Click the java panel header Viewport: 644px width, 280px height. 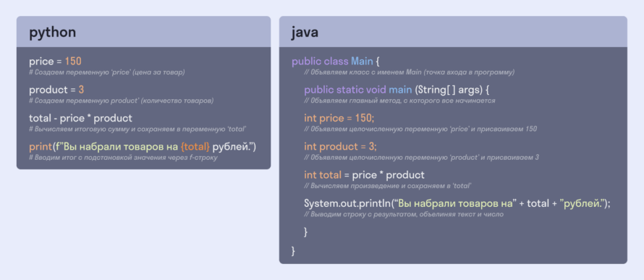[x=453, y=32]
